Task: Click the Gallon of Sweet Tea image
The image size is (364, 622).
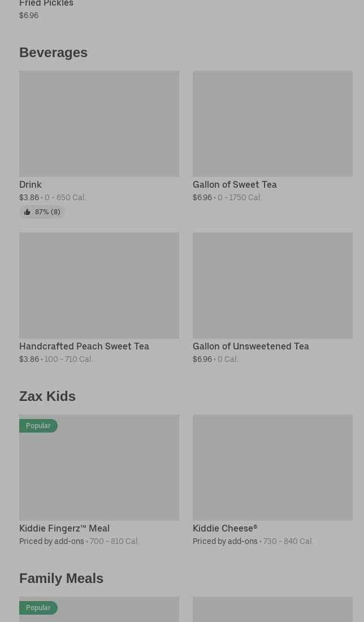Action: (x=272, y=123)
